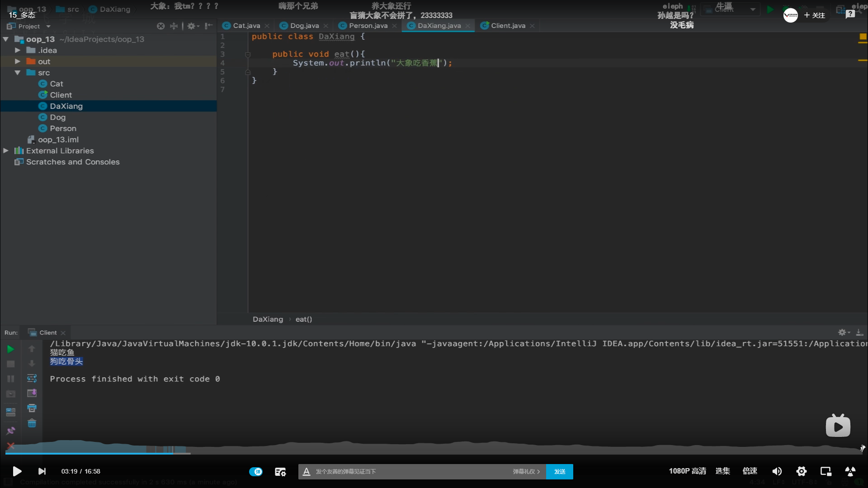The height and width of the screenshot is (488, 868).
Task: Click the green rerun icon in Run panel
Action: (x=10, y=349)
